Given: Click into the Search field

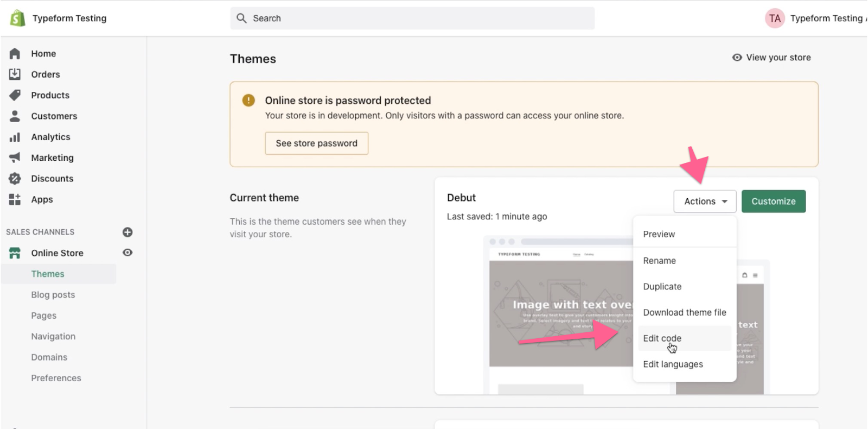Looking at the screenshot, I should pos(412,18).
